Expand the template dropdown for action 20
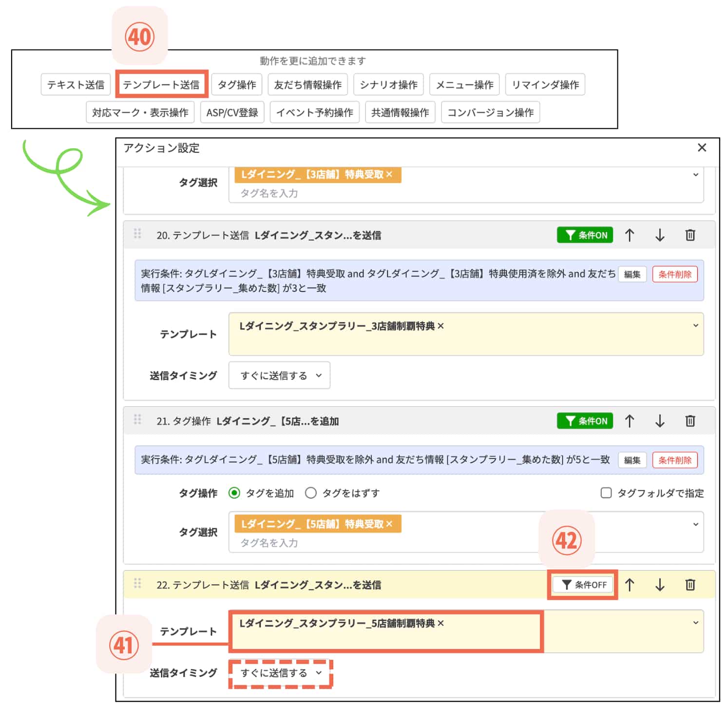Image resolution: width=728 pixels, height=708 pixels. [695, 325]
